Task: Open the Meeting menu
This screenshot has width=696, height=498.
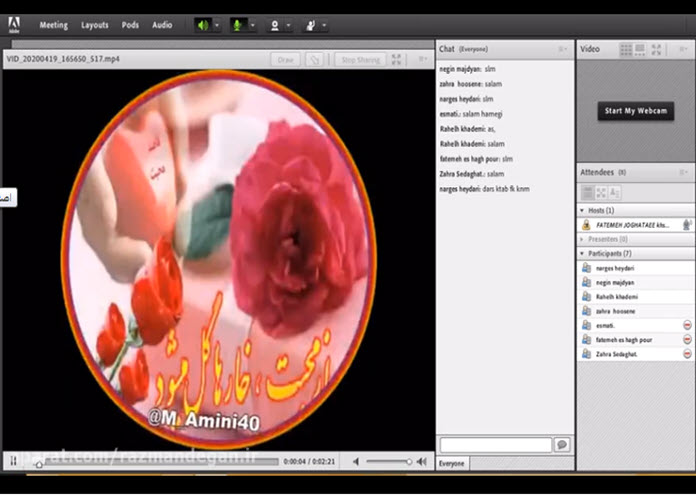Action: click(53, 25)
